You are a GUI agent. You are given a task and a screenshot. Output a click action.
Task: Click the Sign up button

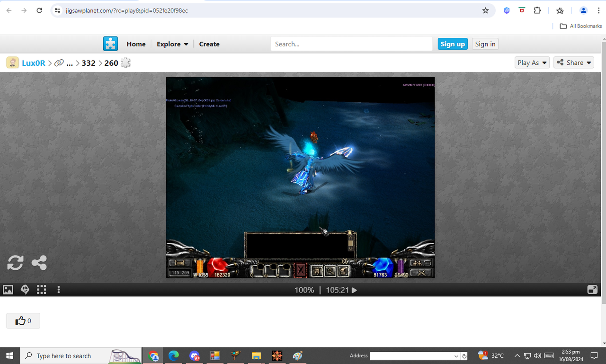pos(453,44)
